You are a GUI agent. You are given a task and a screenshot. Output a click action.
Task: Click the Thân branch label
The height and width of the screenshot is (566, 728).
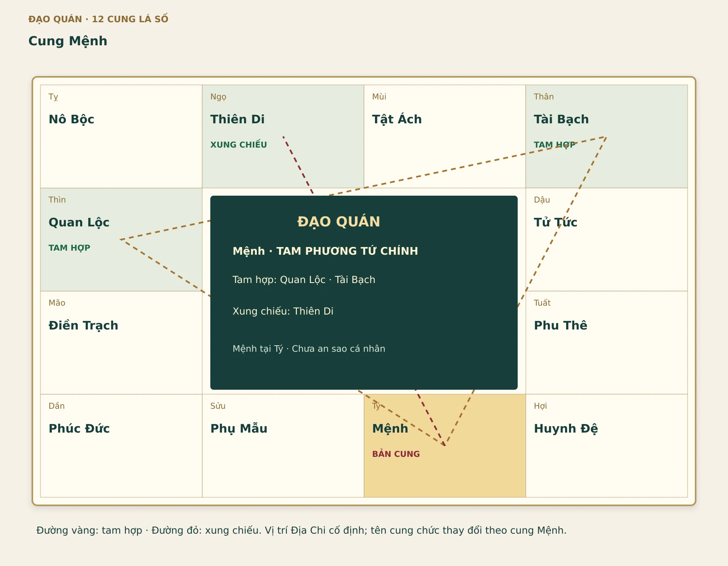point(544,97)
